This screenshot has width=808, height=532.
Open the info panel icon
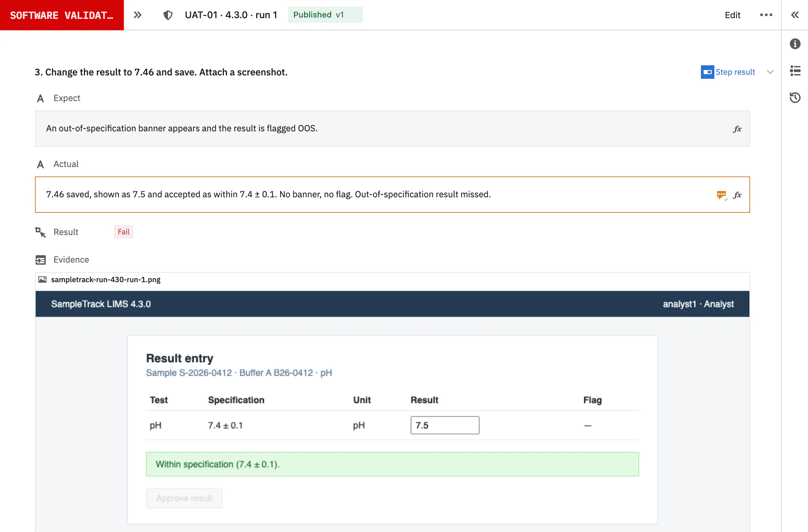coord(795,44)
